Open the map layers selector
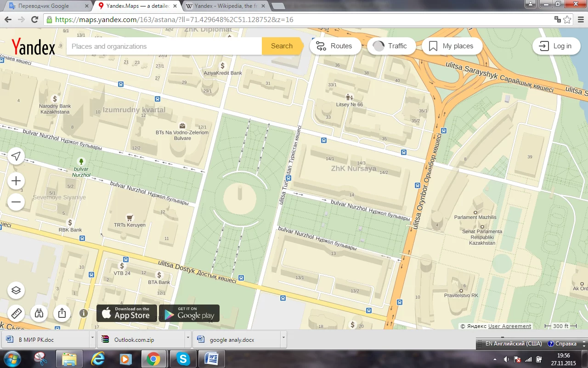The image size is (588, 368). (x=16, y=290)
